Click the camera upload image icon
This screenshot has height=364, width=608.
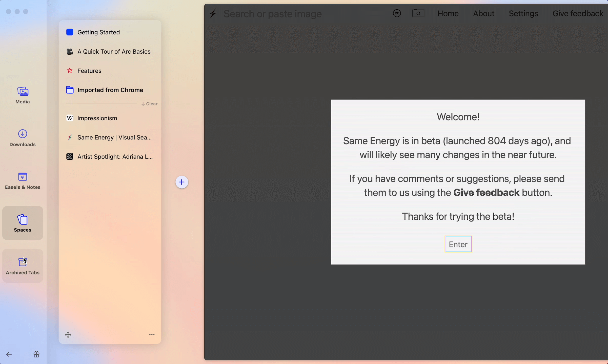tap(418, 13)
